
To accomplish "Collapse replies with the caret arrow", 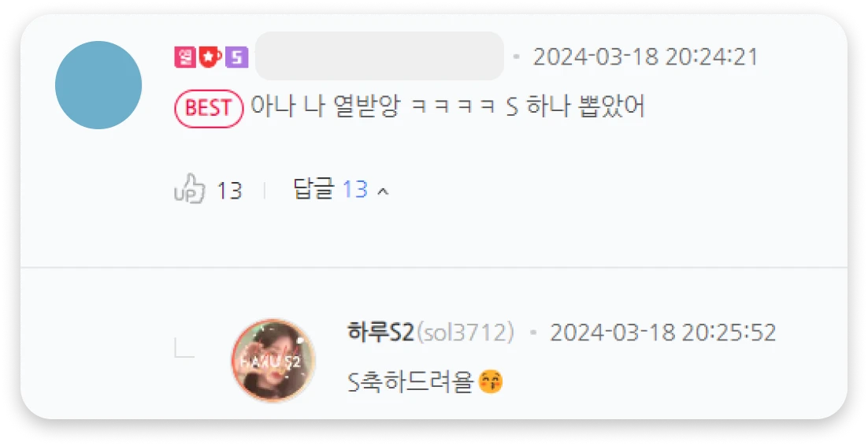I will [x=383, y=191].
